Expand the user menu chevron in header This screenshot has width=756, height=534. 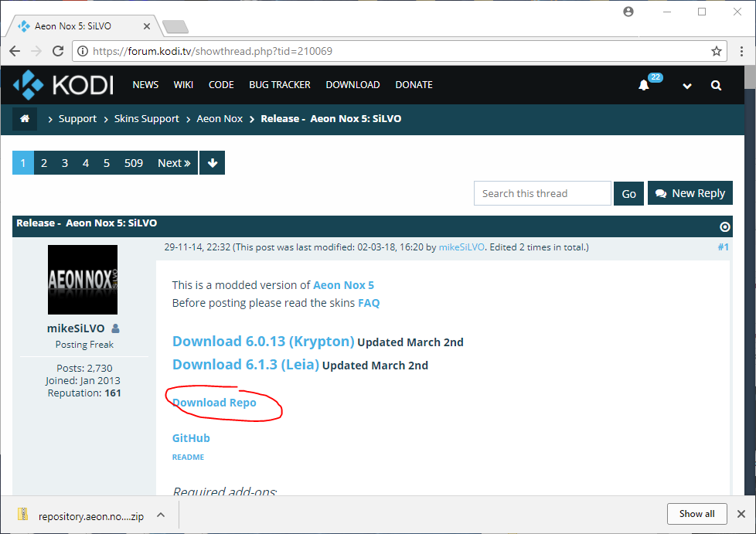(687, 86)
